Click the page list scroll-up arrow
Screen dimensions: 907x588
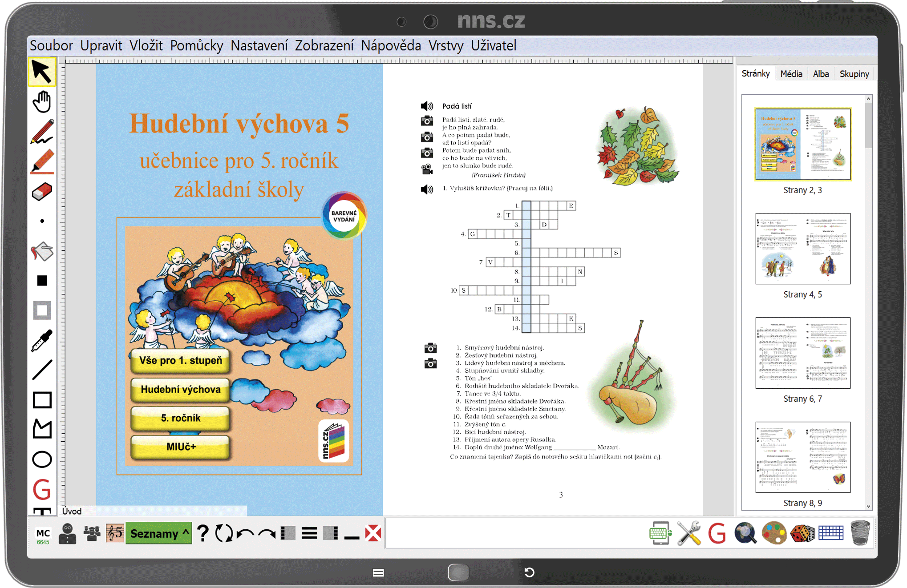click(868, 99)
